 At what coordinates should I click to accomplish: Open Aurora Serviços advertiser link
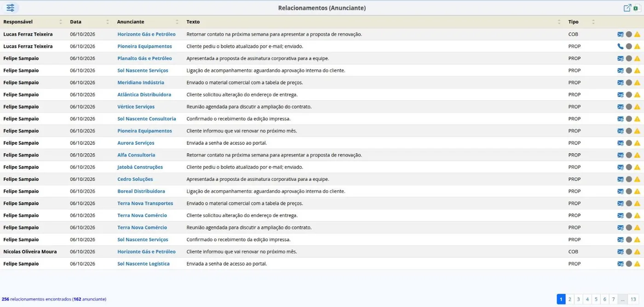(x=136, y=143)
